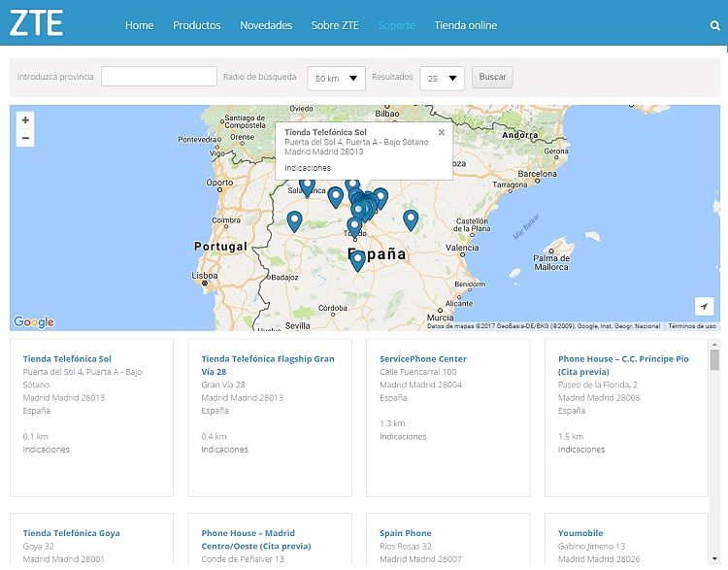The height and width of the screenshot is (570, 728).
Task: Open the Sobre ZTE menu item
Action: 335,25
